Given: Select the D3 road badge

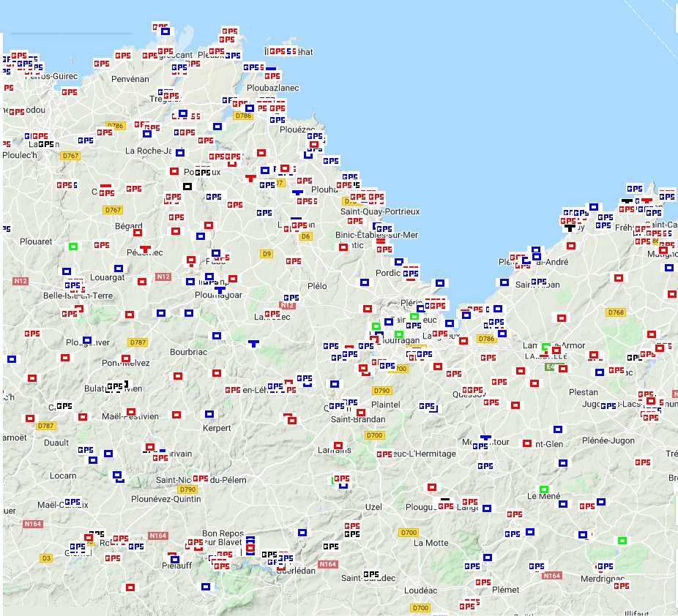Looking at the screenshot, I should [46, 558].
